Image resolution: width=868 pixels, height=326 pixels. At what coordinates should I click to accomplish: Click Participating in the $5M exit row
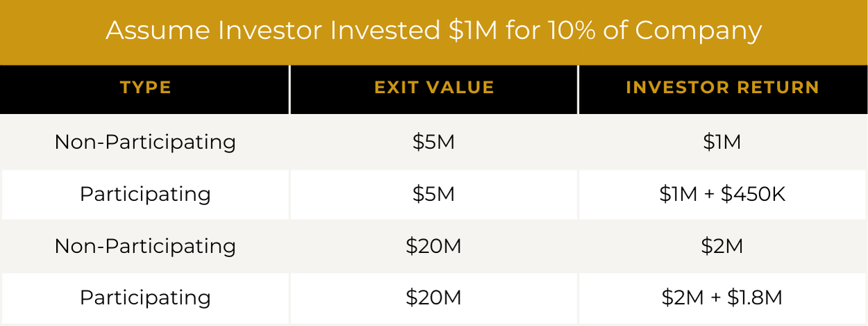coord(145,193)
